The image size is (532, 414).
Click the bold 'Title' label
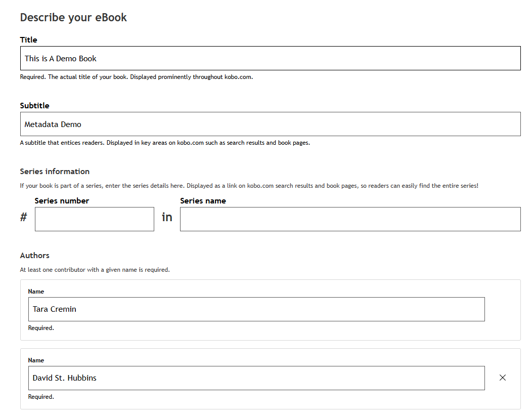coord(29,40)
